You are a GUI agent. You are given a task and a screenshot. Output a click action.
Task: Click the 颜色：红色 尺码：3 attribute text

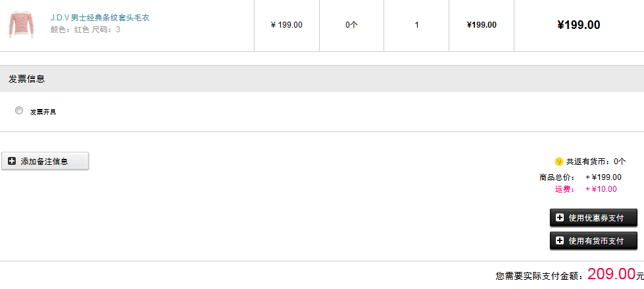86,30
